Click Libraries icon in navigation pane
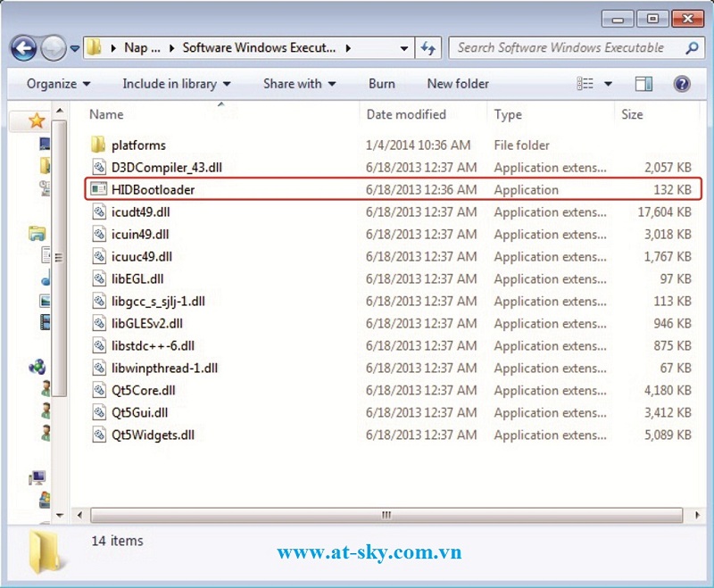The height and width of the screenshot is (588, 714). pos(37,234)
